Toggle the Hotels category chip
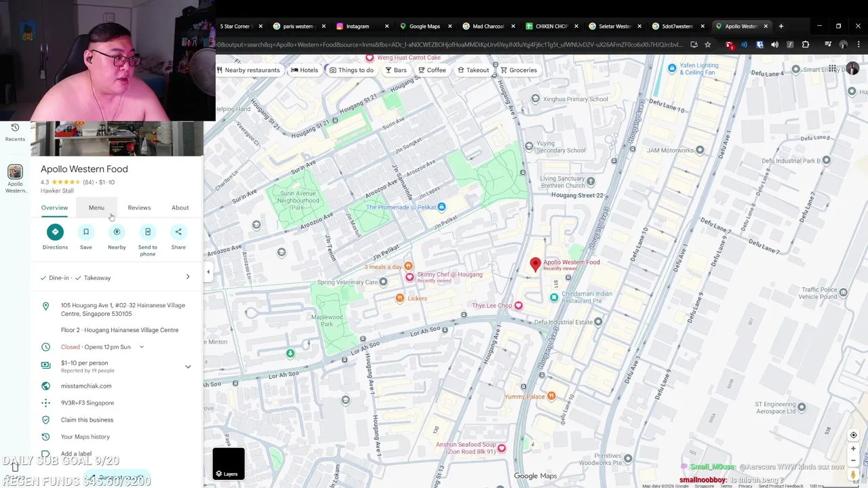Screen dimensions: 868x488 click(x=304, y=70)
